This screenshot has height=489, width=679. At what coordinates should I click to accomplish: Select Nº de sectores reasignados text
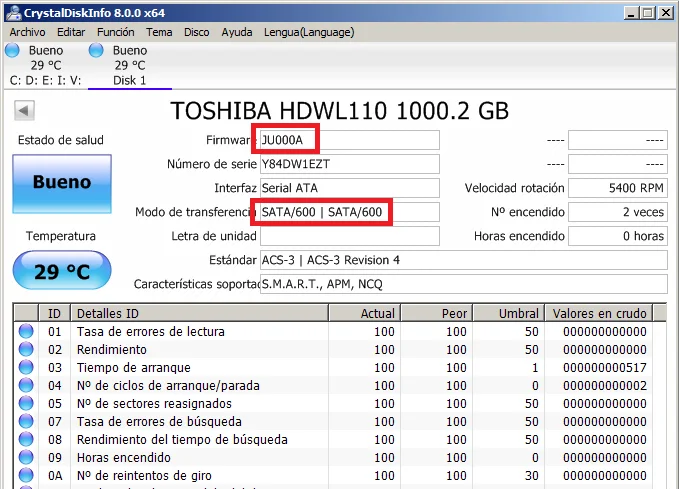(154, 404)
